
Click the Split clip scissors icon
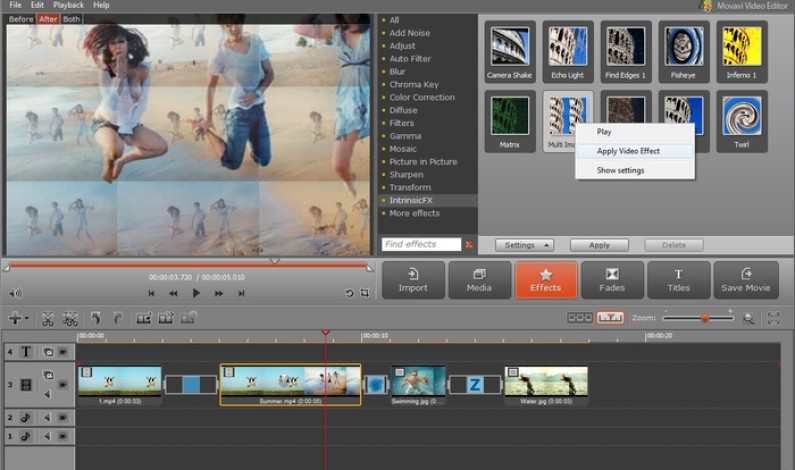pos(47,318)
